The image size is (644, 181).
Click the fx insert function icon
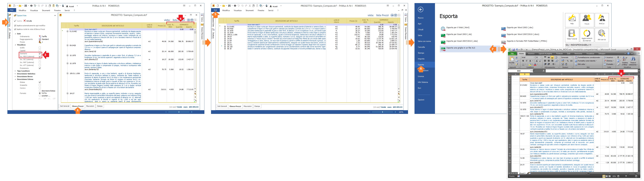pos(543,71)
